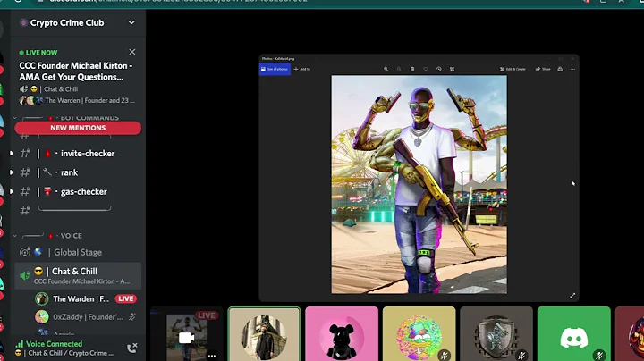Jump to new mentions
Screen dimensions: 644x361
(x=78, y=128)
